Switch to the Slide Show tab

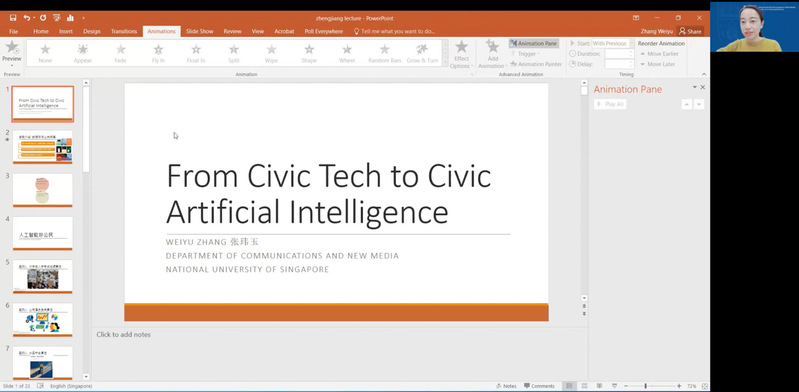pyautogui.click(x=200, y=32)
